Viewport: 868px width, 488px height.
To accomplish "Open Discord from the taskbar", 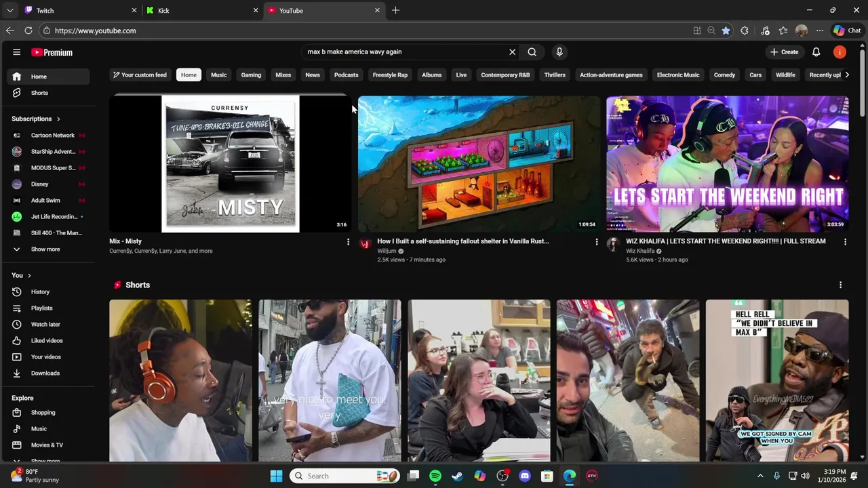I will 525,476.
